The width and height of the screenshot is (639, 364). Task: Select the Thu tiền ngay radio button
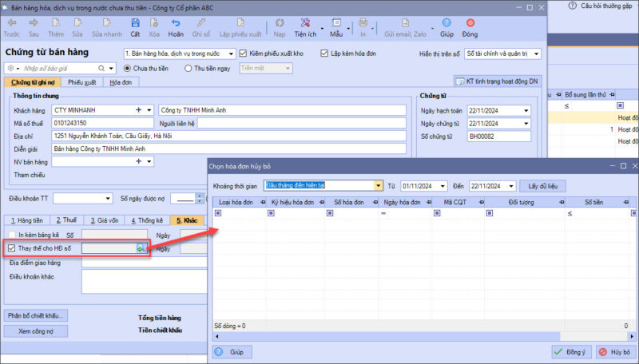pyautogui.click(x=189, y=69)
